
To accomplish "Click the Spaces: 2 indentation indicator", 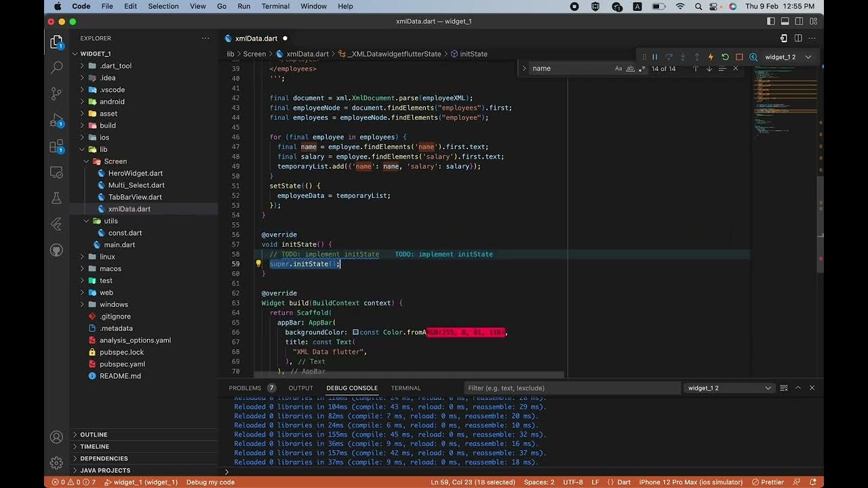I will tap(539, 482).
